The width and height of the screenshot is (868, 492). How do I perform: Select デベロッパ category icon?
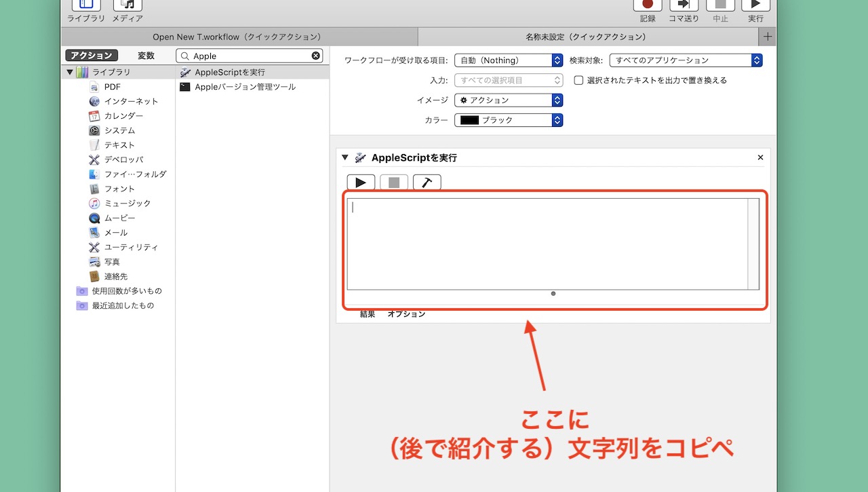(x=94, y=159)
